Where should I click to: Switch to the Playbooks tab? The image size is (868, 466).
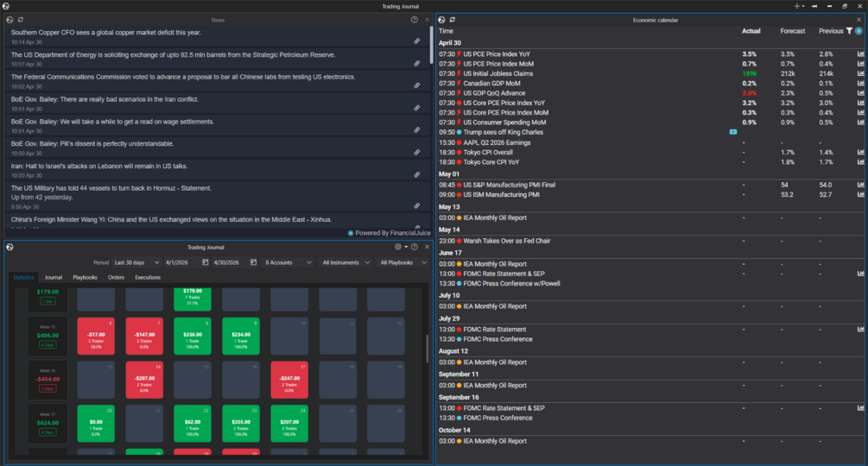(85, 278)
